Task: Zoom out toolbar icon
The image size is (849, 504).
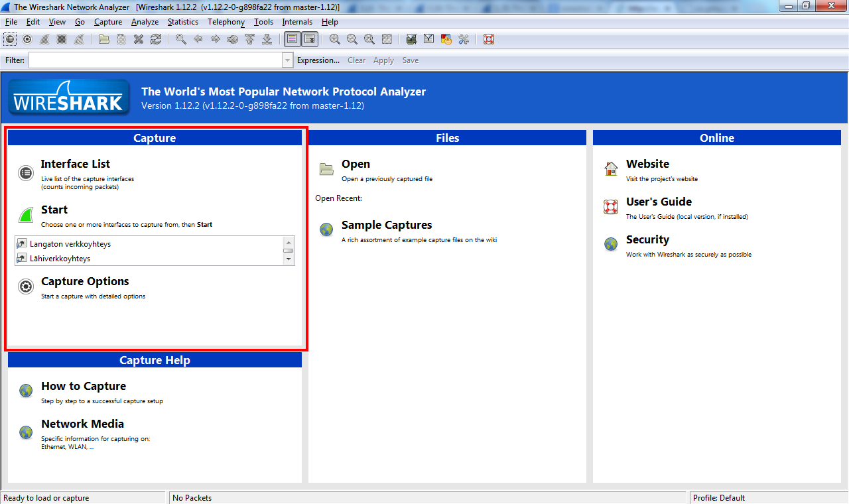Action: click(352, 39)
